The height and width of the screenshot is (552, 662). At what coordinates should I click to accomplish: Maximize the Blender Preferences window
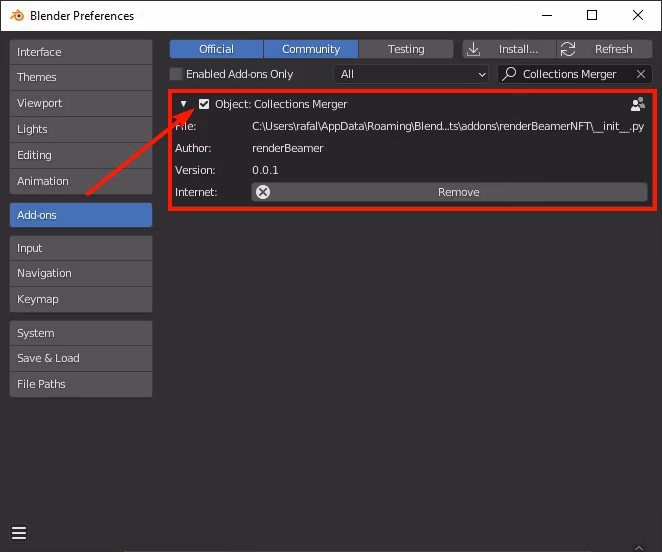pos(592,16)
